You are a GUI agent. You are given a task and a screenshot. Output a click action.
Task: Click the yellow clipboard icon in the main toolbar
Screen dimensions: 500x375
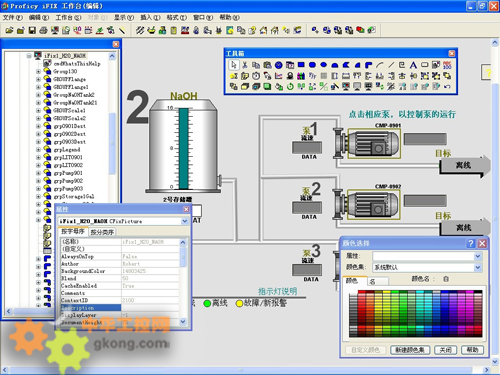174,31
